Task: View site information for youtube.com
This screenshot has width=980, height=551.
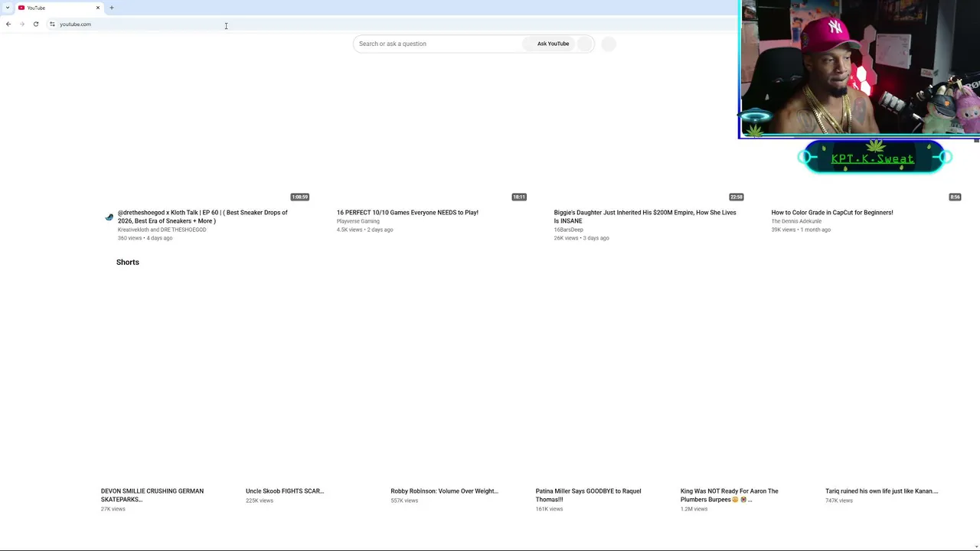Action: (x=52, y=24)
